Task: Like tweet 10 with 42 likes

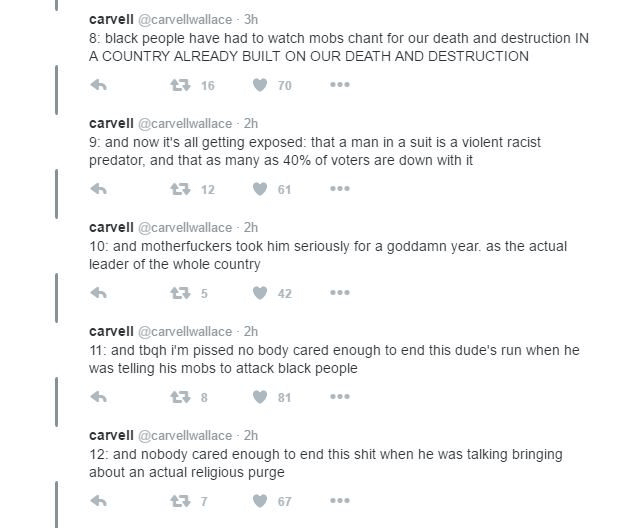Action: pos(260,293)
